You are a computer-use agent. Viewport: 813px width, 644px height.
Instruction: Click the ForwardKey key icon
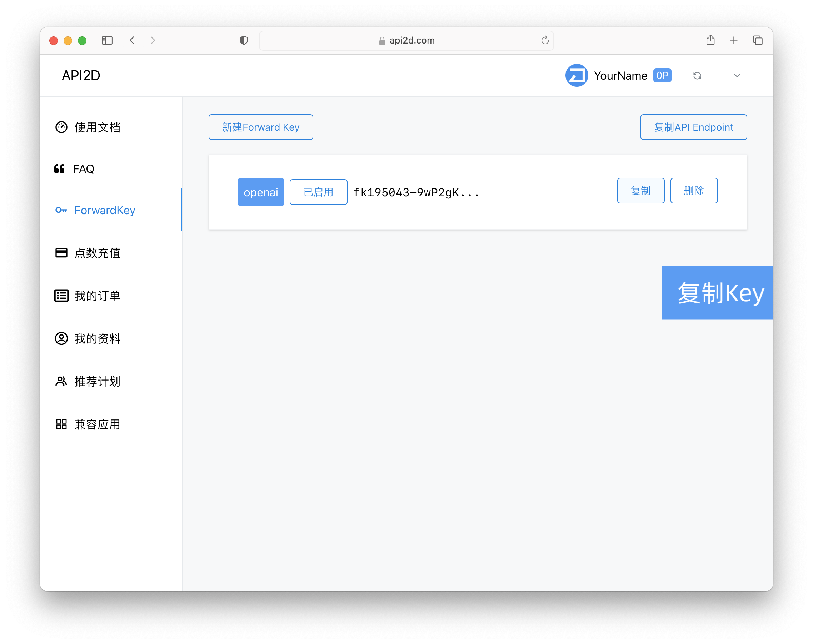pos(61,210)
